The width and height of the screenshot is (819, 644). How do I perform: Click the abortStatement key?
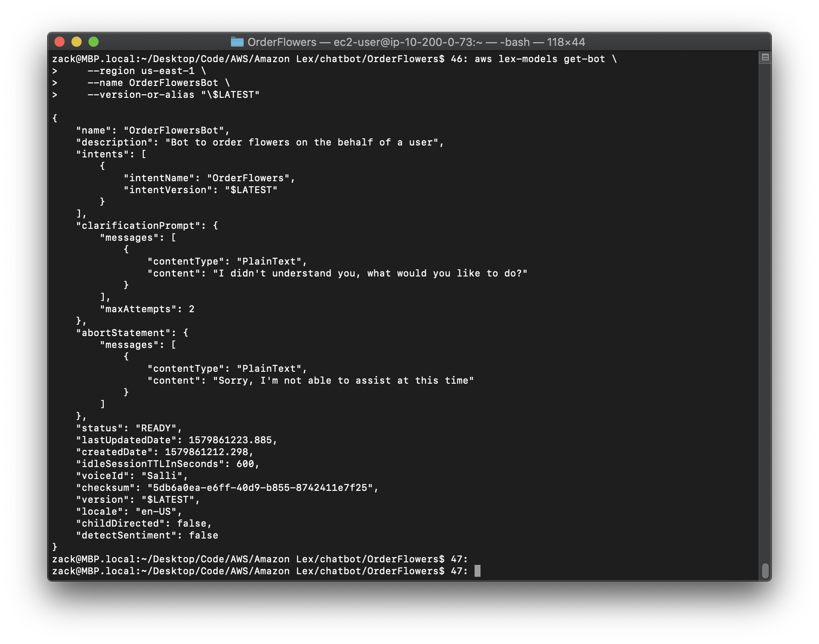(x=123, y=333)
